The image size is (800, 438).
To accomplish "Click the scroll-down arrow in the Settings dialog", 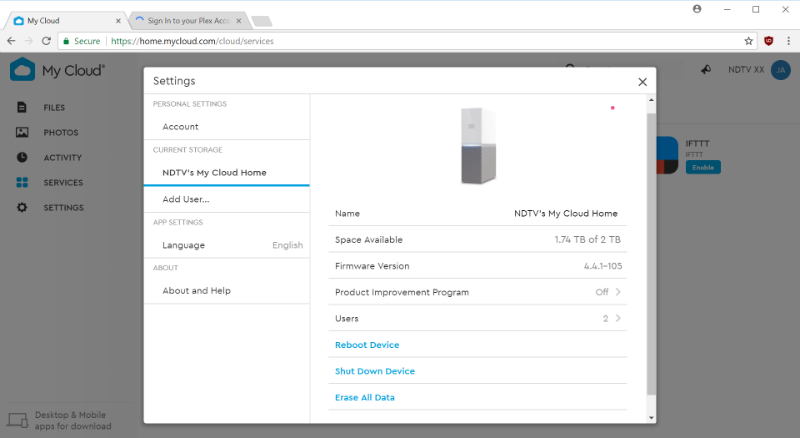I will pos(651,418).
